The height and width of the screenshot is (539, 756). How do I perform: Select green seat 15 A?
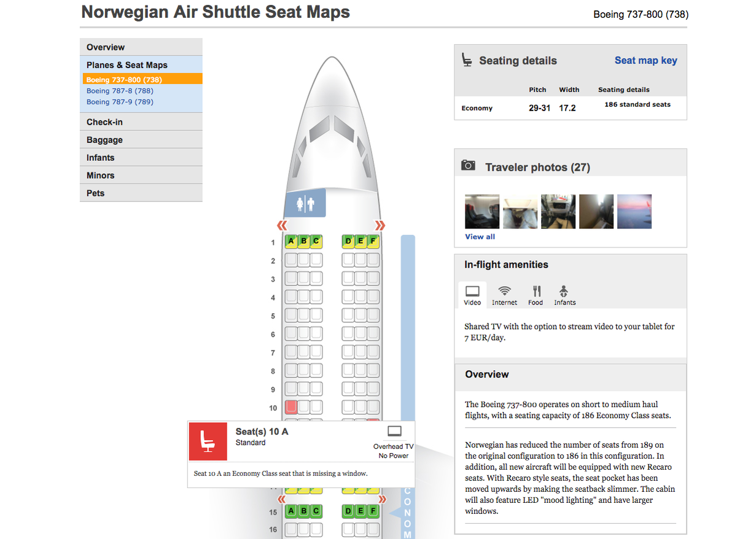coord(291,511)
